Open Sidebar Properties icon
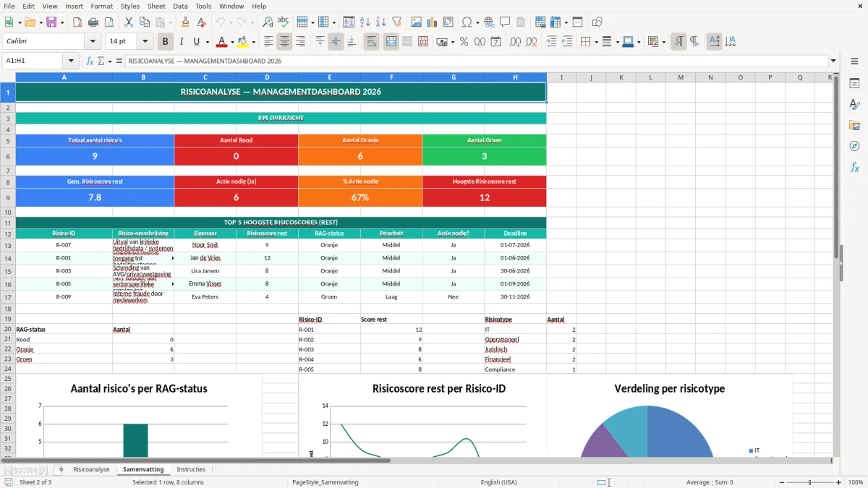This screenshot has height=488, width=868. click(x=854, y=84)
